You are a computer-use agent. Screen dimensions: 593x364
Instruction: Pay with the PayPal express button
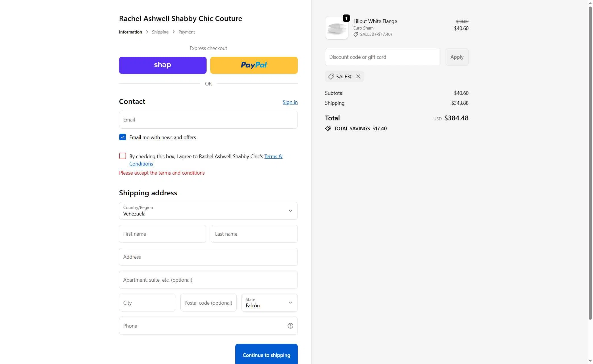254,65
